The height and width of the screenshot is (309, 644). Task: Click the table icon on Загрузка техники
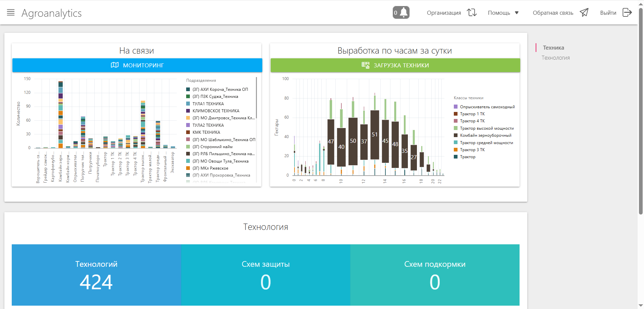click(x=365, y=65)
